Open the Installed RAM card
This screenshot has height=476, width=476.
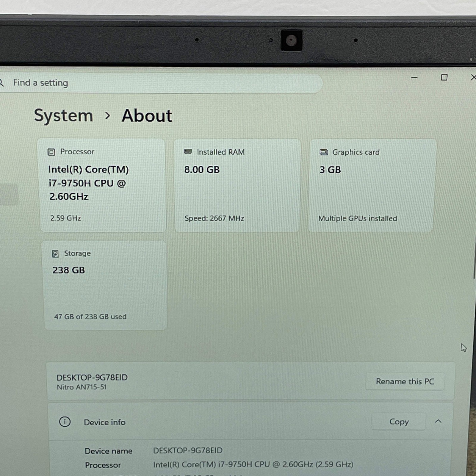coord(237,185)
